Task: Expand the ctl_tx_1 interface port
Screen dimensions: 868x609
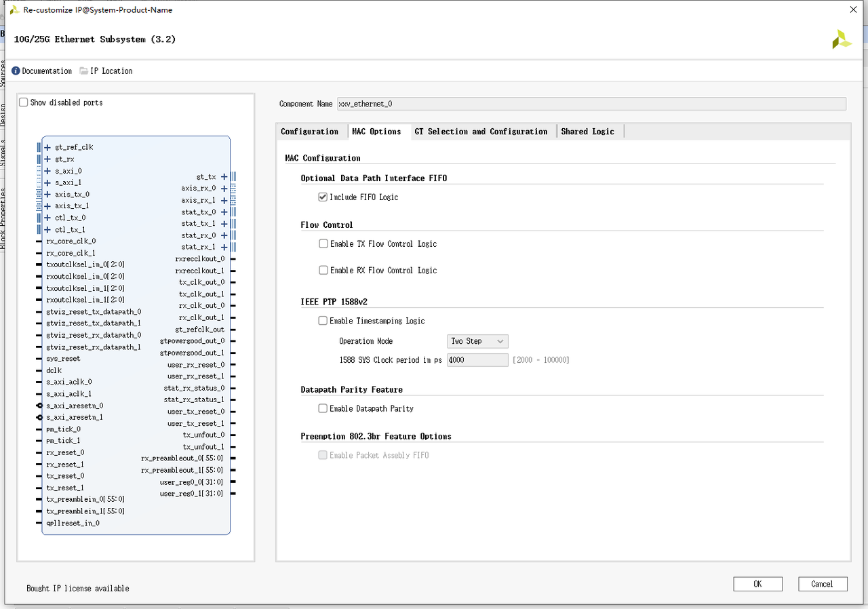Action: pos(47,230)
